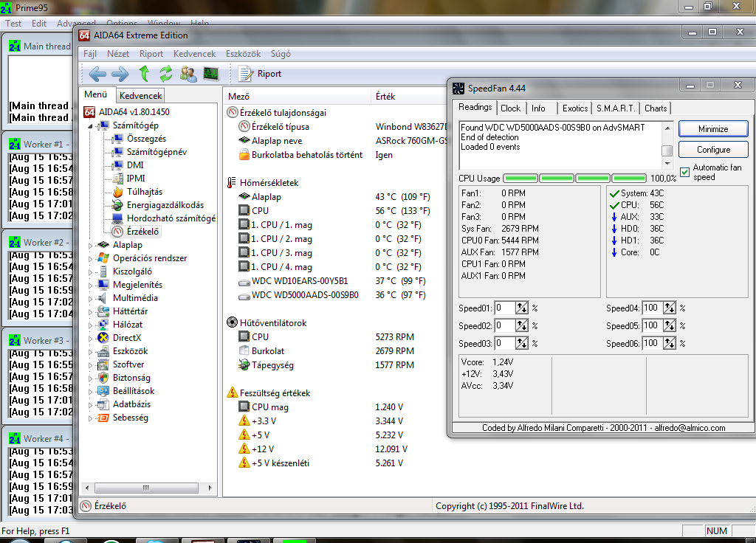The height and width of the screenshot is (543, 756).
Task: Open the Test menu in Prime95
Action: tap(13, 24)
